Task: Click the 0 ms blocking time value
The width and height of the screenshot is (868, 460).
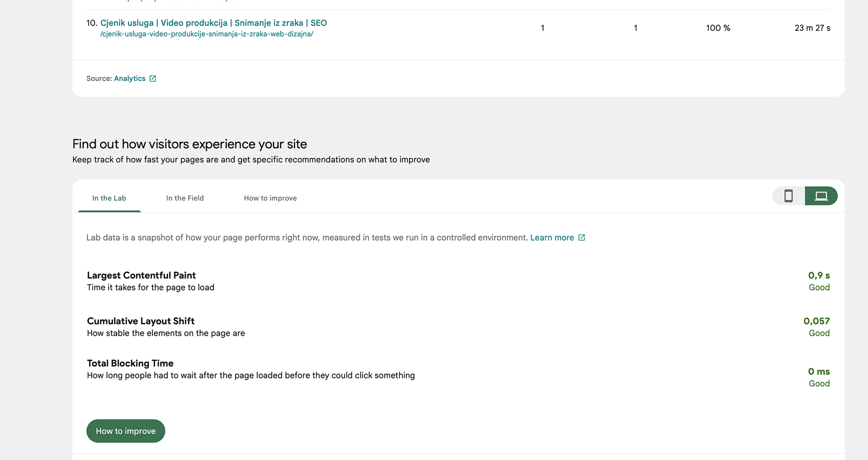Action: (819, 371)
